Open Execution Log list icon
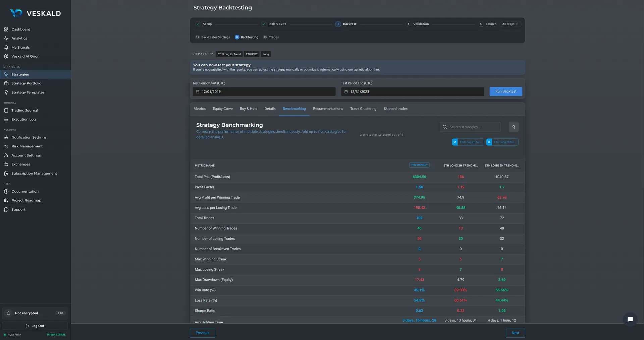This screenshot has width=644, height=340. (x=6, y=120)
